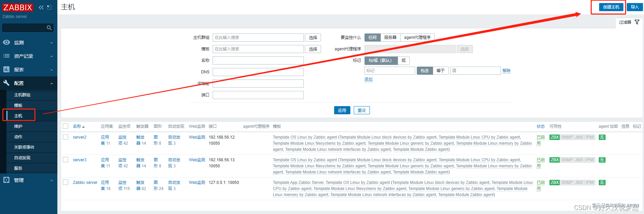Click JMX badge in server3 row

tap(579, 160)
